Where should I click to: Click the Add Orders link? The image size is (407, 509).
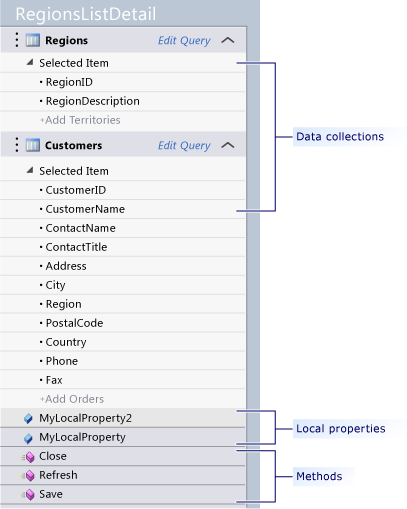coord(72,399)
